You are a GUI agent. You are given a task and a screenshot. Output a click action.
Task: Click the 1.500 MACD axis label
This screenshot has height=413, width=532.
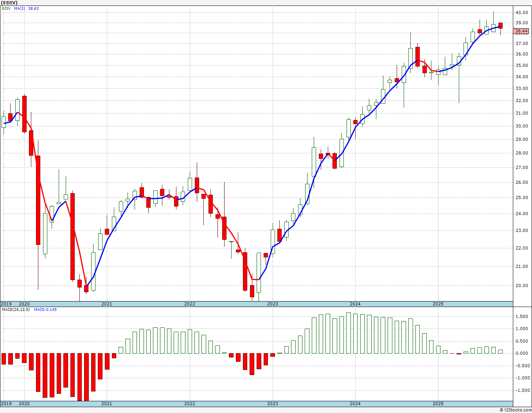coord(522,316)
